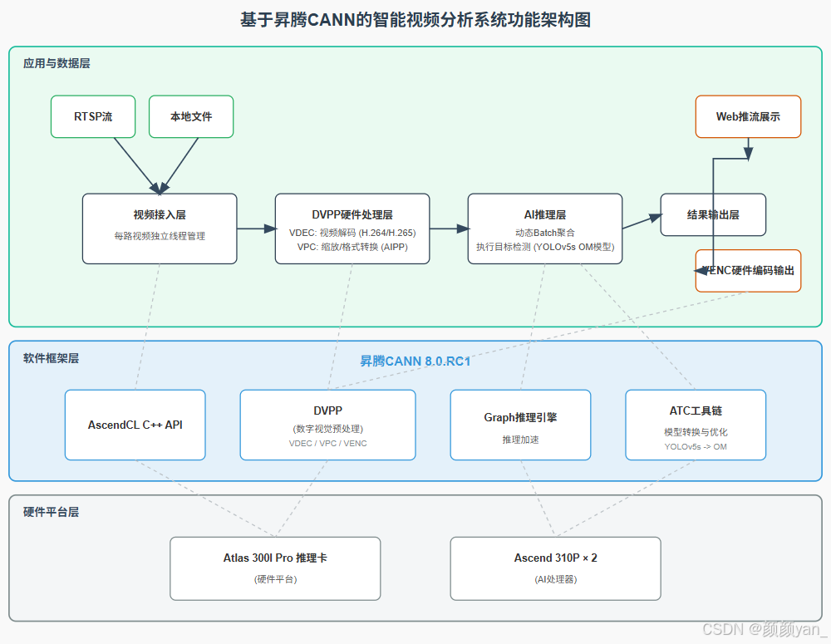Image resolution: width=831 pixels, height=644 pixels.
Task: Click the YOLOv5s -> OM text
Action: click(696, 447)
